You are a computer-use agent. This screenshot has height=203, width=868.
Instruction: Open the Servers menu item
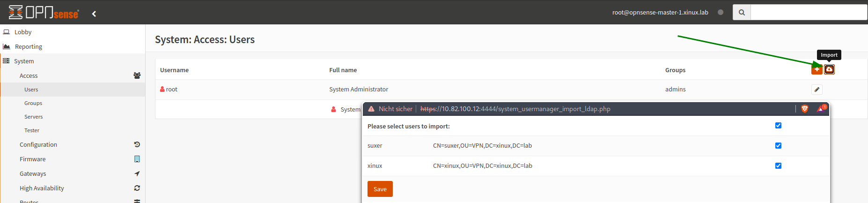(34, 117)
